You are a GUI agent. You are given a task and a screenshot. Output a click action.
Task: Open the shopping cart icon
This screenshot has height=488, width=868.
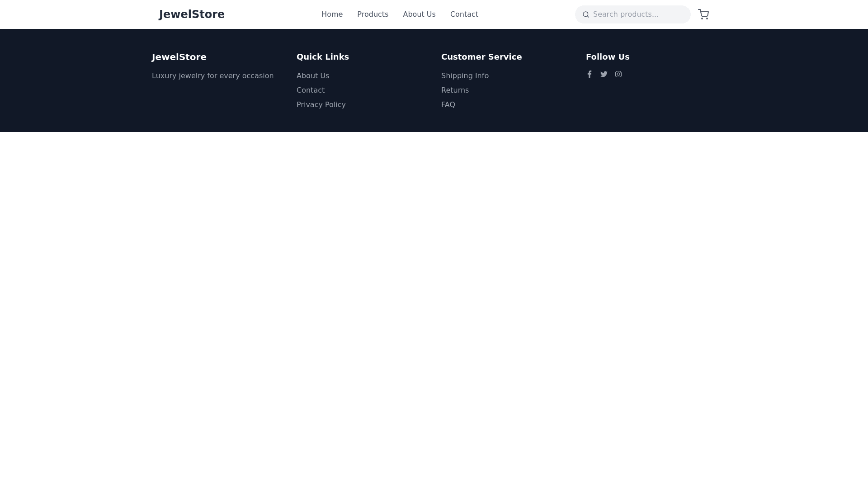[x=703, y=14]
